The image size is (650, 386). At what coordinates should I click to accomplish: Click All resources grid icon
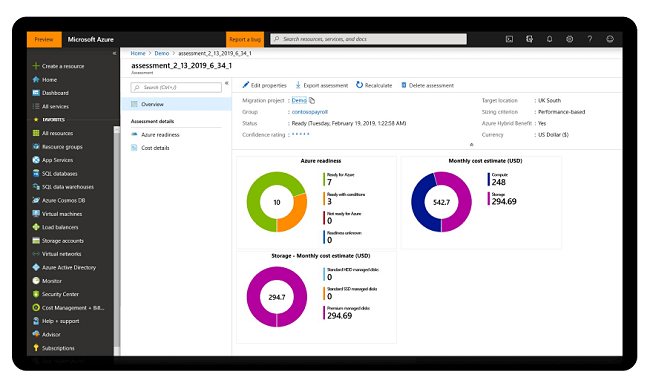tap(36, 133)
